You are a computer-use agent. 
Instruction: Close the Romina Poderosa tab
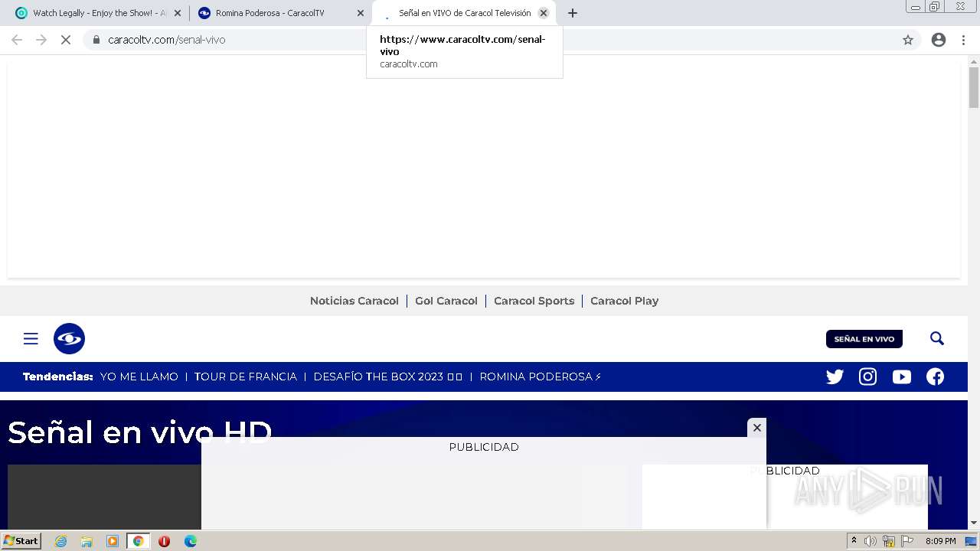pos(361,13)
